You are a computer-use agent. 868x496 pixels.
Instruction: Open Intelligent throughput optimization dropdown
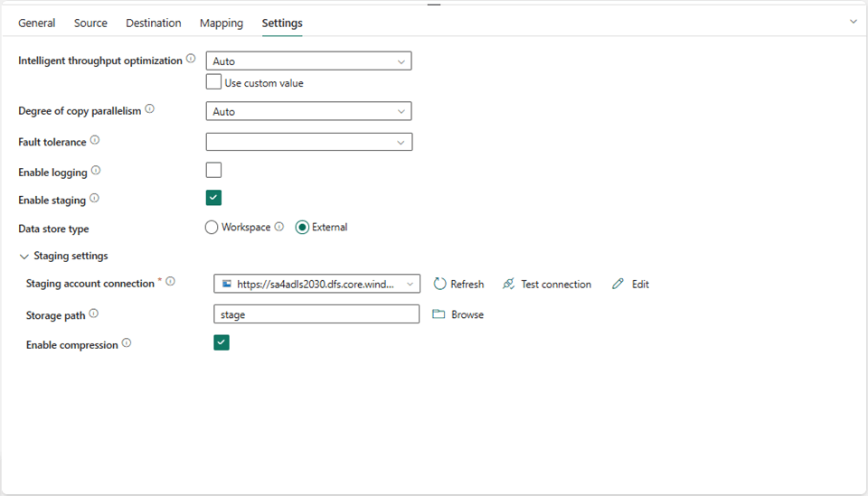tap(308, 61)
